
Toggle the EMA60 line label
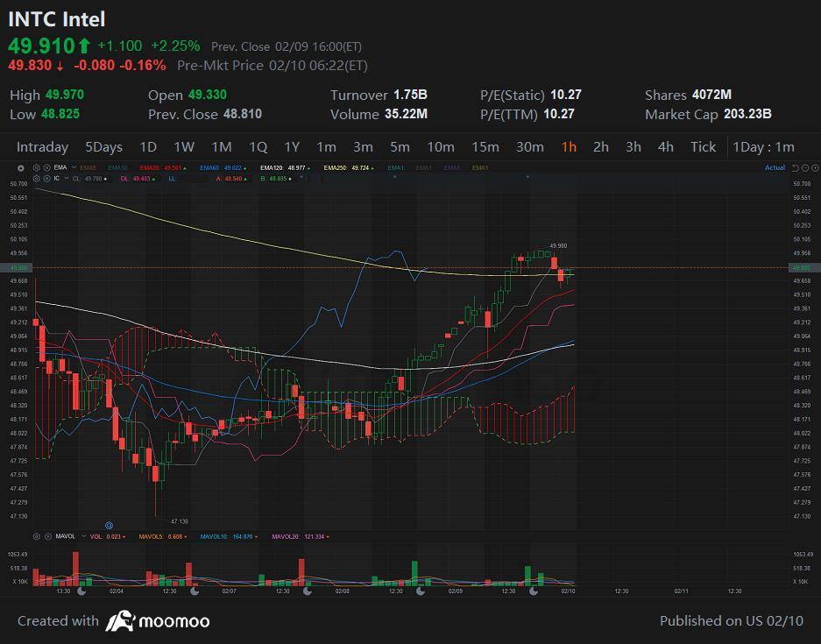point(223,167)
